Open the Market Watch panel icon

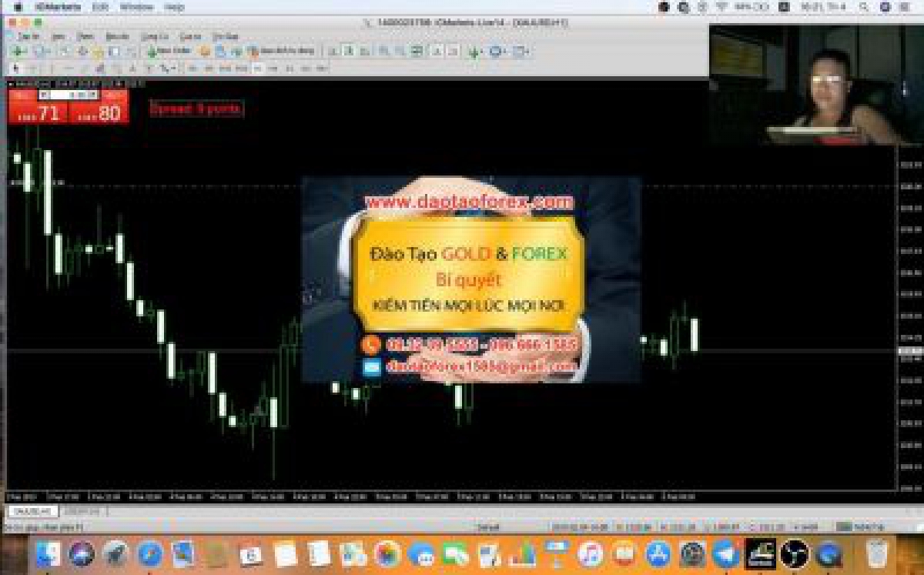(x=65, y=52)
